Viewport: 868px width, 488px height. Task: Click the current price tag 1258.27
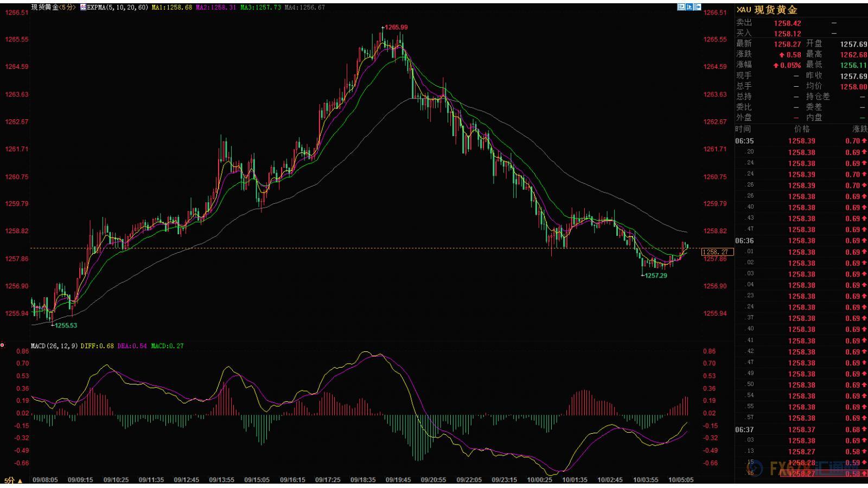coord(717,252)
